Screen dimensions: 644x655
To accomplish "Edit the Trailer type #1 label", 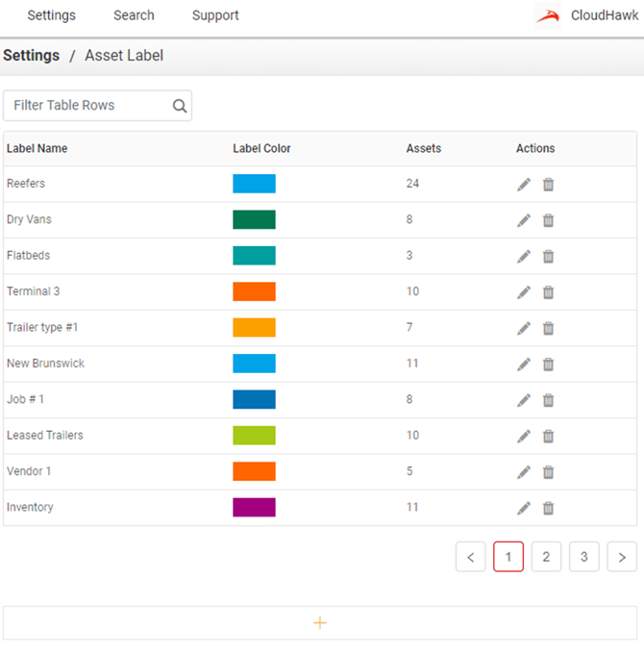I will tap(524, 328).
